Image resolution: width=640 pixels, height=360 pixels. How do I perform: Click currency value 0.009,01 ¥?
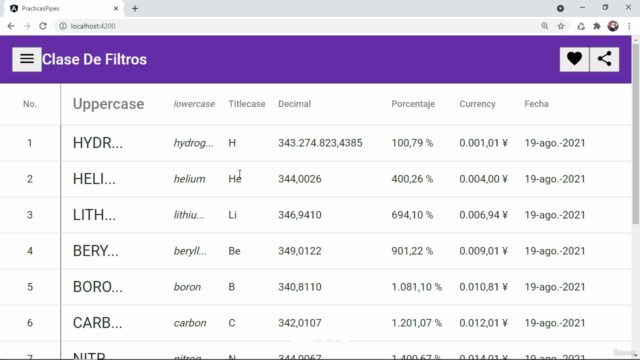point(484,251)
